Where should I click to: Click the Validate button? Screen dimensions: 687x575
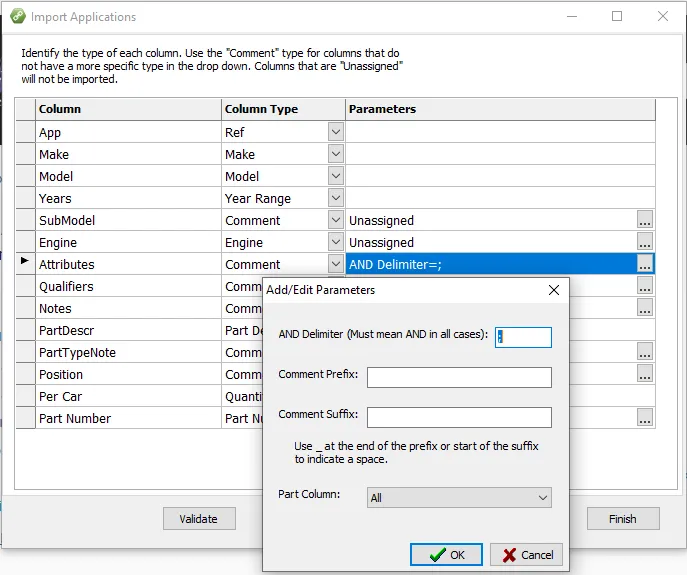tap(199, 519)
